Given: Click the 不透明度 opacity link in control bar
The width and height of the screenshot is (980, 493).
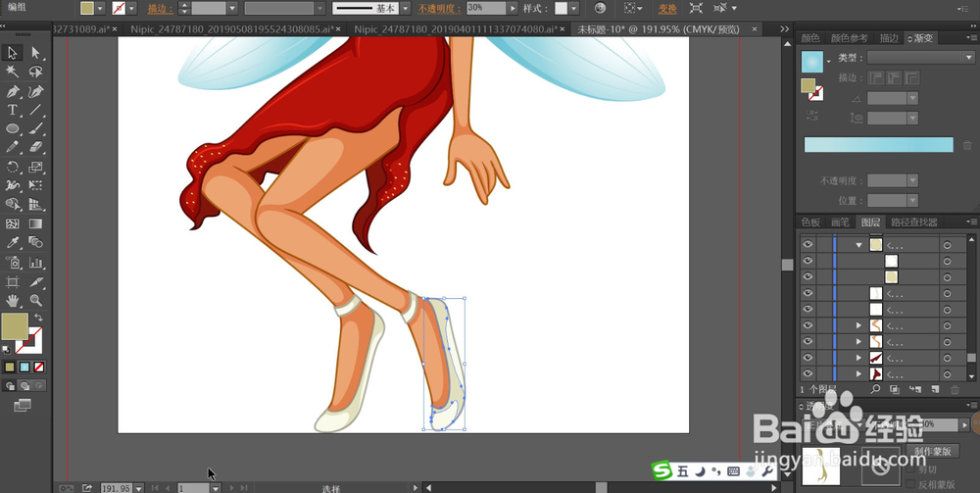Looking at the screenshot, I should click(x=439, y=9).
